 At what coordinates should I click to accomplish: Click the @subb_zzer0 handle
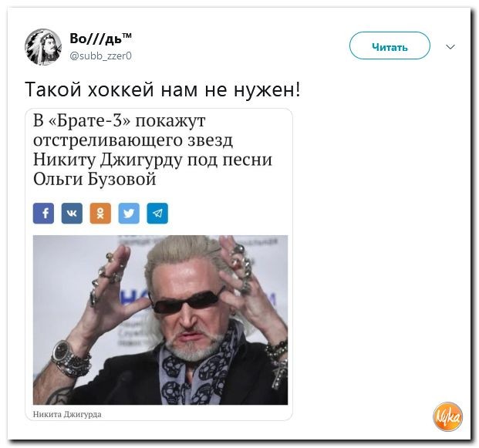point(101,56)
